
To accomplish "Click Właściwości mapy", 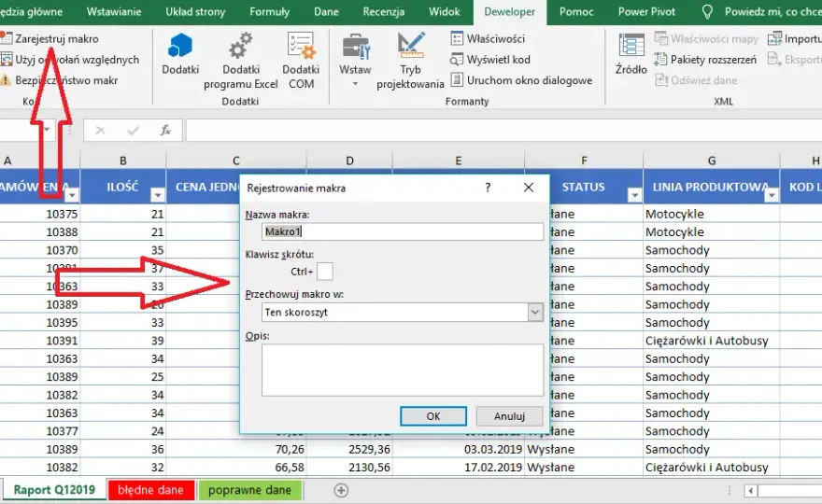I will tap(706, 39).
